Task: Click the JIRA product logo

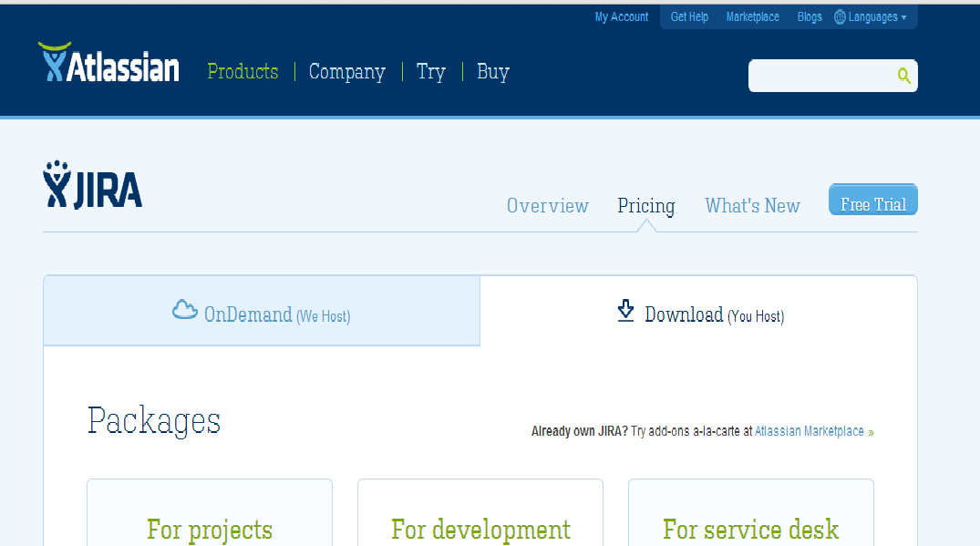Action: [92, 184]
